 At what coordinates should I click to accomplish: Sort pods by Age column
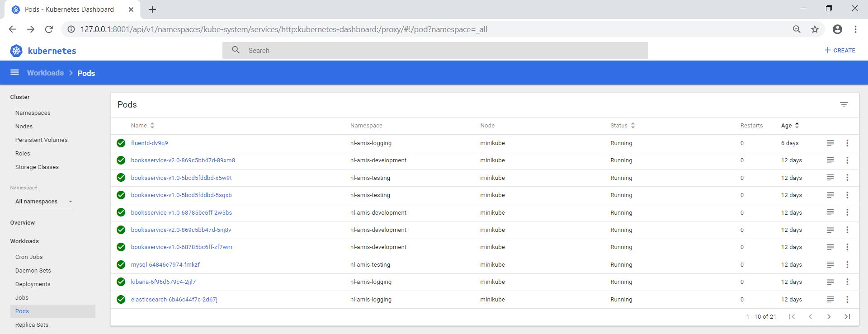[x=787, y=126]
